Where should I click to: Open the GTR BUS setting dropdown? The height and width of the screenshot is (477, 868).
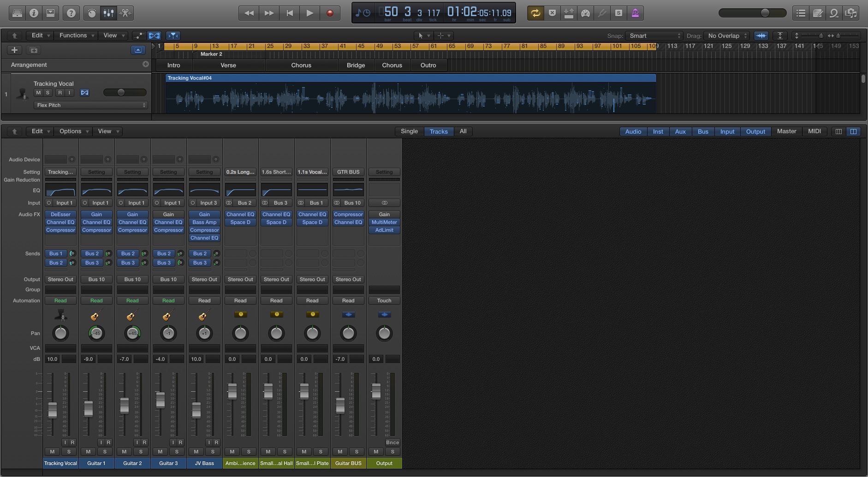point(348,172)
